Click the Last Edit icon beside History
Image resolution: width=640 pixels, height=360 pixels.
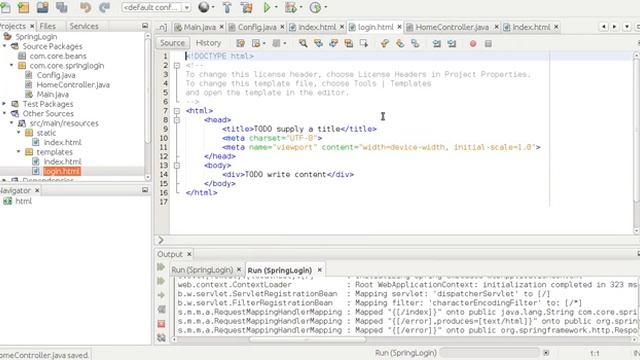(x=240, y=43)
